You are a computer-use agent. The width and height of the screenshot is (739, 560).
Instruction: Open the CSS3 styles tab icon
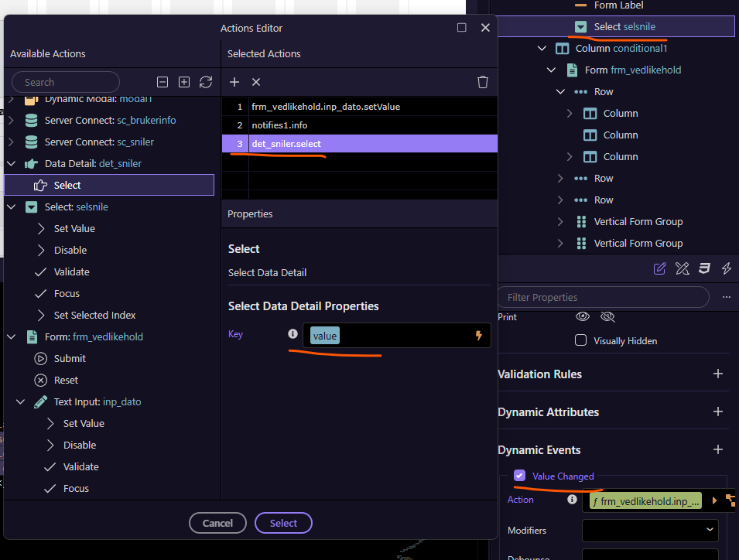(704, 268)
